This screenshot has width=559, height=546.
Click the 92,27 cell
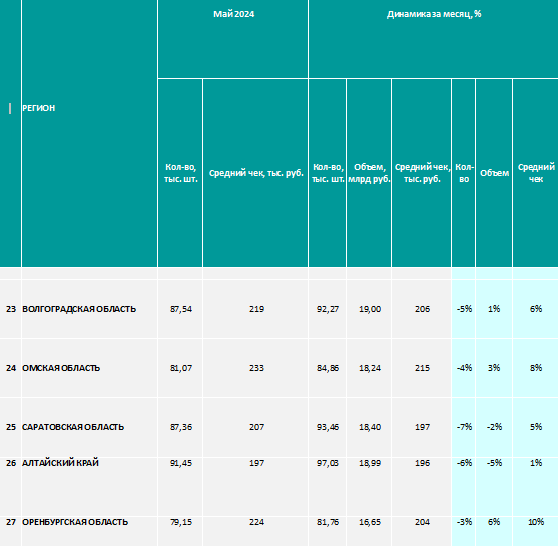tap(328, 309)
